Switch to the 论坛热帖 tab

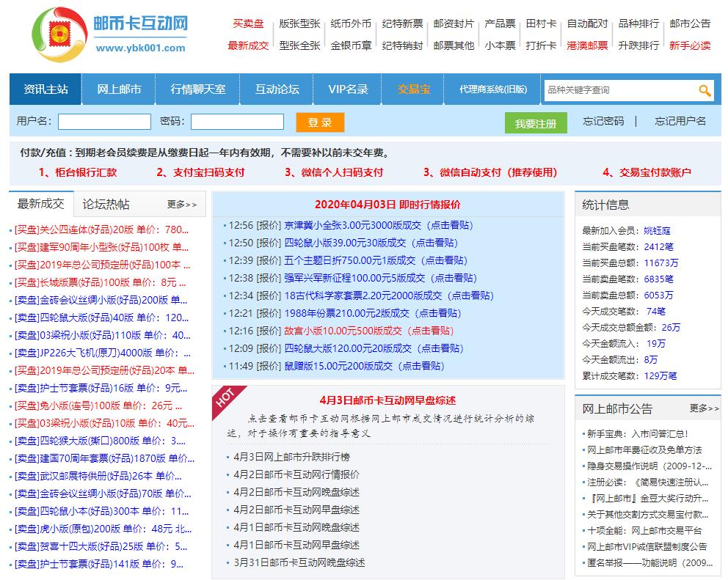click(x=106, y=204)
